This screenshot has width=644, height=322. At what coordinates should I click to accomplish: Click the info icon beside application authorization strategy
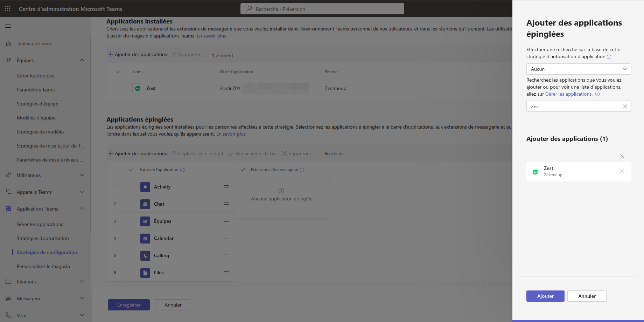609,57
